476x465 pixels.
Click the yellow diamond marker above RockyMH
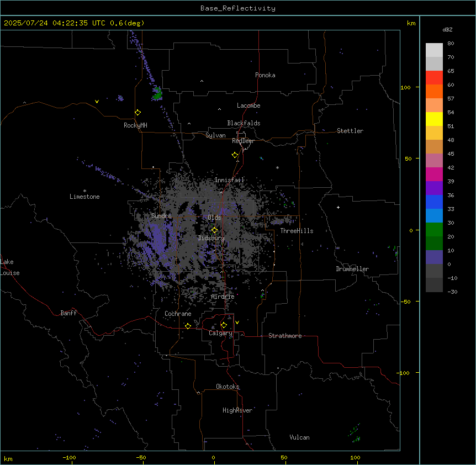pos(138,113)
